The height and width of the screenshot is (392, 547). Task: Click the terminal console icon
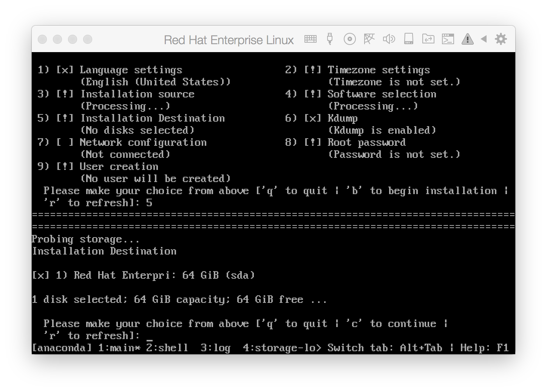pos(448,39)
